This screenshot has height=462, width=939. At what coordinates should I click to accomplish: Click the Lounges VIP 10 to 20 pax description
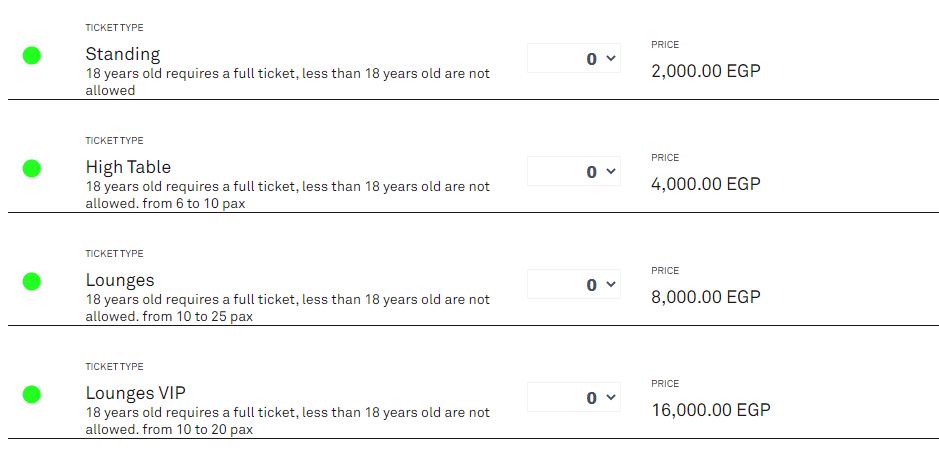[x=288, y=421]
